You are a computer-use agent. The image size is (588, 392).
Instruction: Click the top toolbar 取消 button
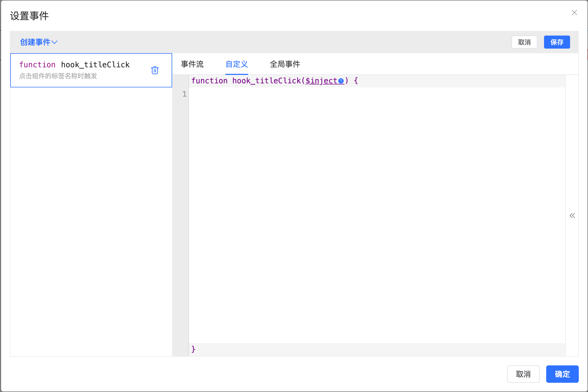coord(524,42)
